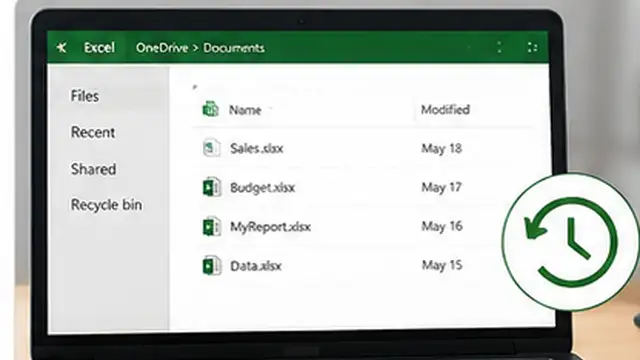
Task: Sort by the Modified column header
Action: pos(445,109)
